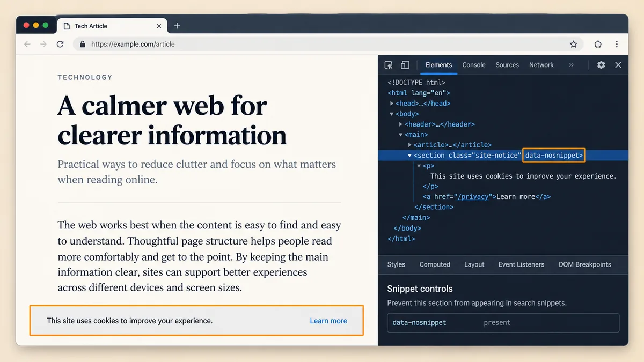Open the browser three-dot menu
Viewport: 644px width, 362px height.
[617, 45]
